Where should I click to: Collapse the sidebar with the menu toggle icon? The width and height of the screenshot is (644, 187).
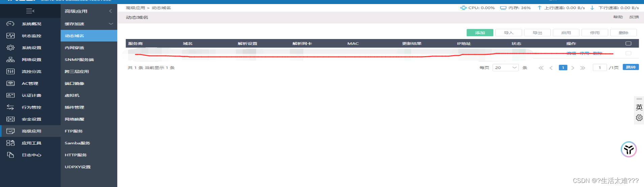[x=30, y=11]
